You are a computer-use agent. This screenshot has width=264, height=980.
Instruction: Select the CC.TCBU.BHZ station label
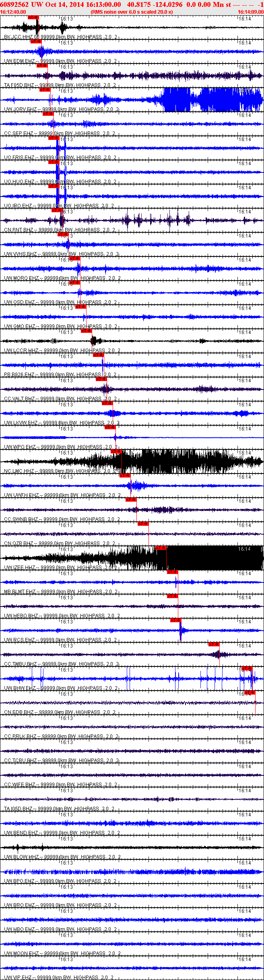[x=20, y=761]
